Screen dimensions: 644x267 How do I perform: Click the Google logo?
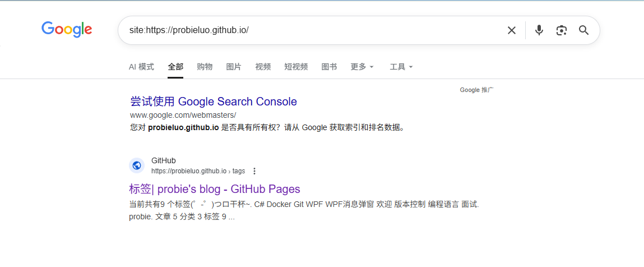67,29
